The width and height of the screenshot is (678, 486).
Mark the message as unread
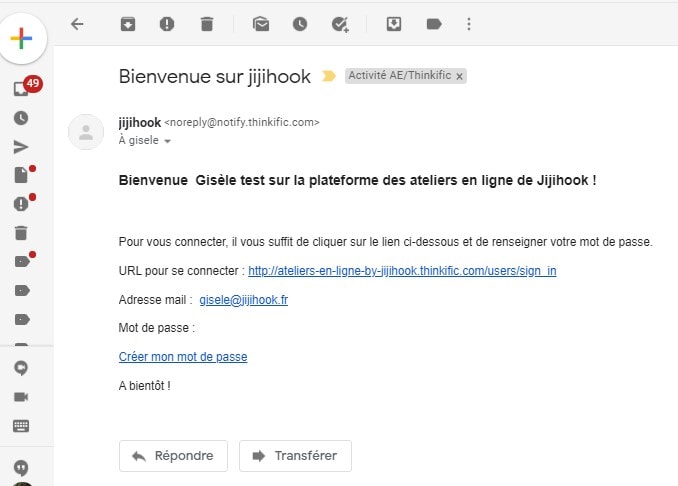pos(261,24)
